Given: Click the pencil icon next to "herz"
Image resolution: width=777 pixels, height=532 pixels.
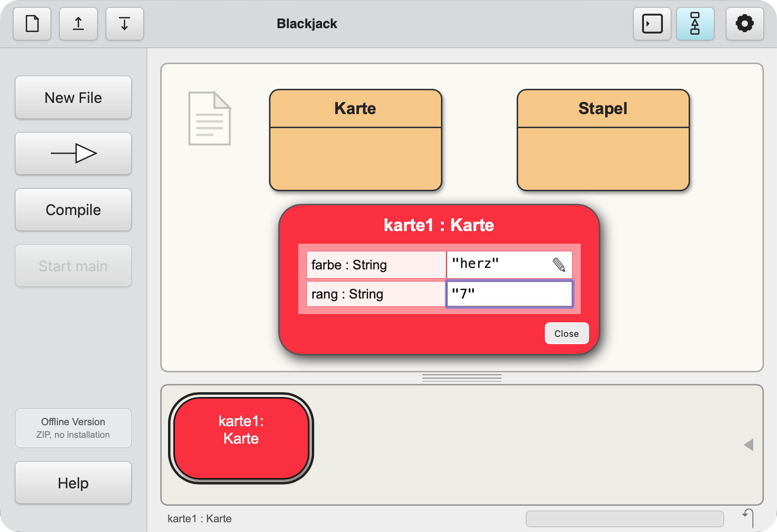Looking at the screenshot, I should (x=559, y=265).
